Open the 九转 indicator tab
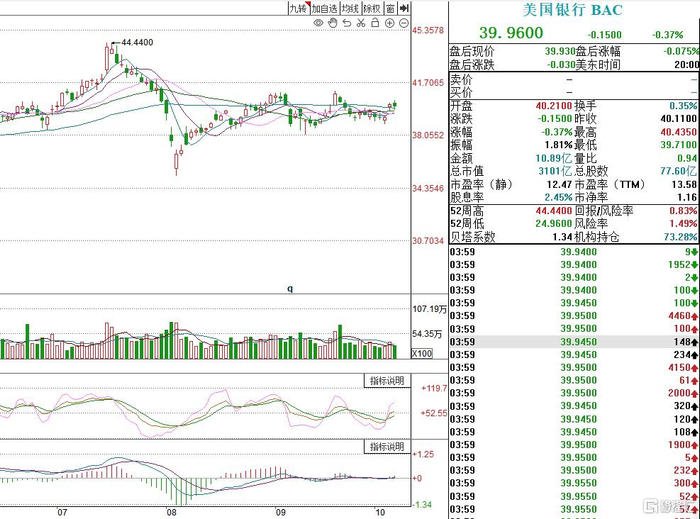The height and width of the screenshot is (519, 700). 299,8
